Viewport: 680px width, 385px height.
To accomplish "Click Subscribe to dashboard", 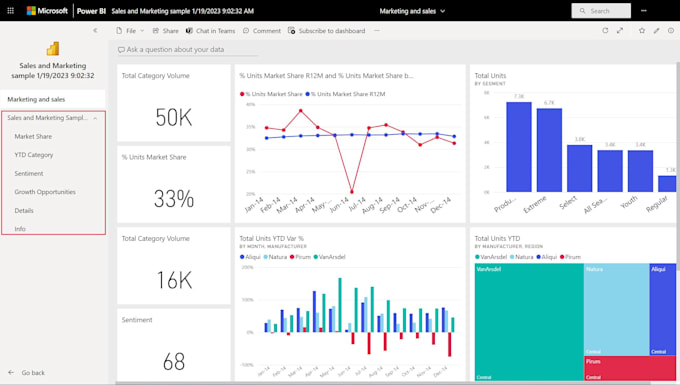I will 327,31.
